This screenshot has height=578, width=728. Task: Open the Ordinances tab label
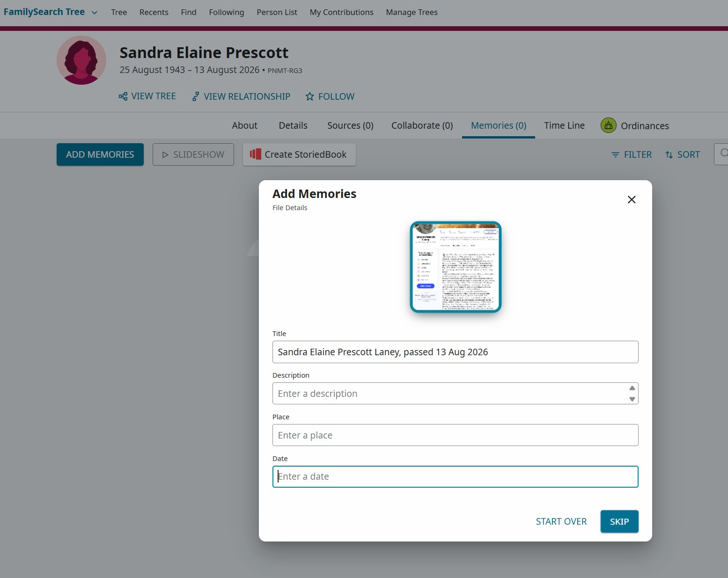coord(645,126)
